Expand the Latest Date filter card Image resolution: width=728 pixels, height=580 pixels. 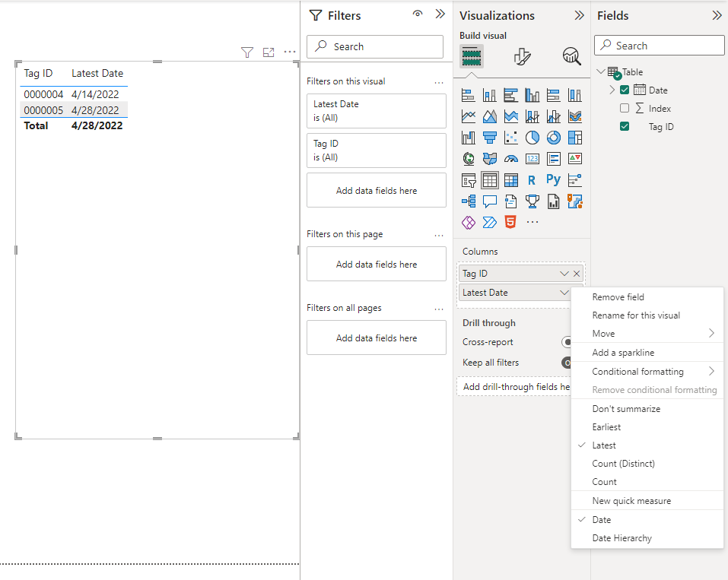(x=377, y=111)
